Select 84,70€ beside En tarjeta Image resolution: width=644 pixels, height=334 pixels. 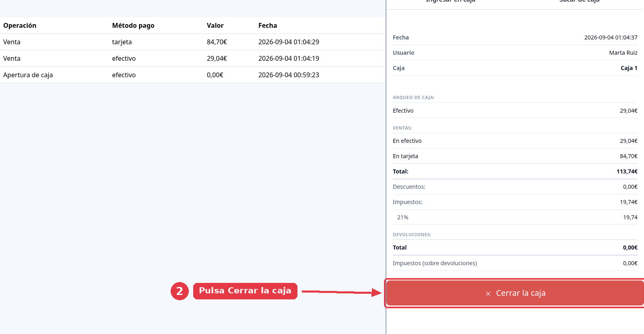click(628, 156)
